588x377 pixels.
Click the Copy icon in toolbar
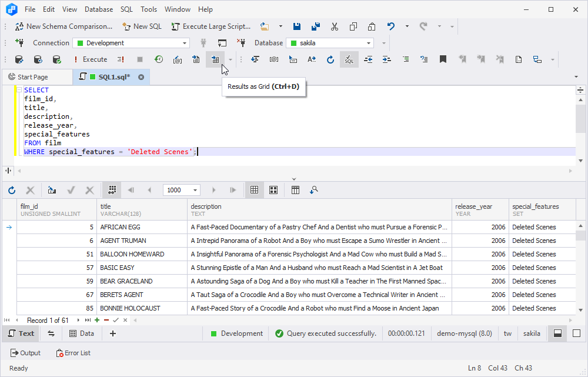[353, 26]
